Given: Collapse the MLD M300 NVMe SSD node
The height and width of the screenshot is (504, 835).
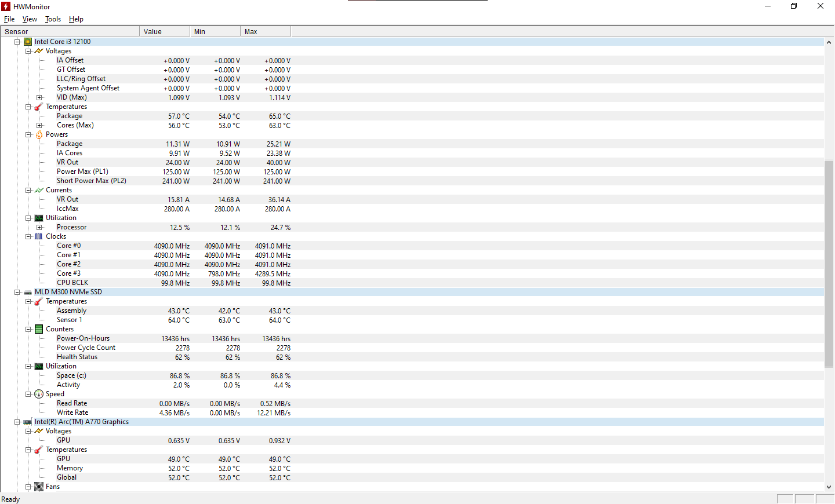Looking at the screenshot, I should coord(17,292).
